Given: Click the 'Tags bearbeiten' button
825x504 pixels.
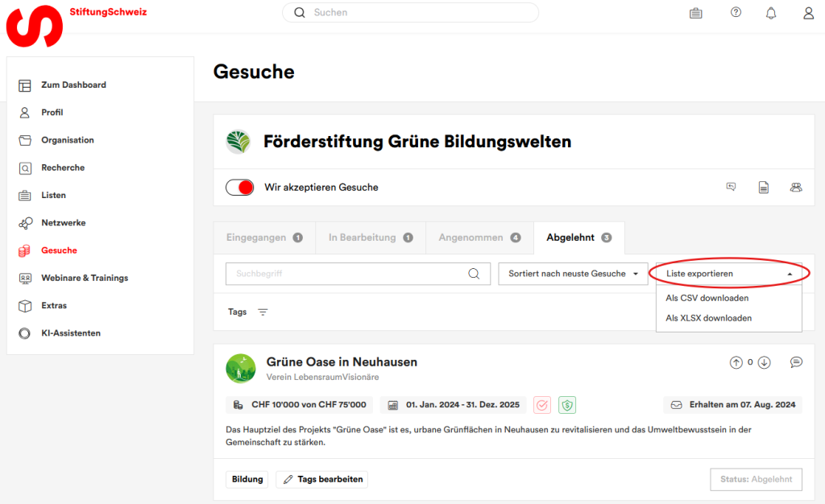Looking at the screenshot, I should coord(321,479).
